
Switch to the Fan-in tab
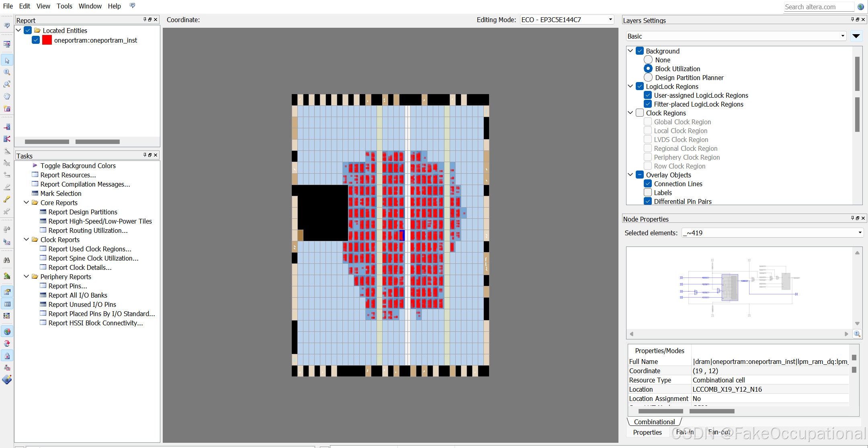tap(685, 432)
